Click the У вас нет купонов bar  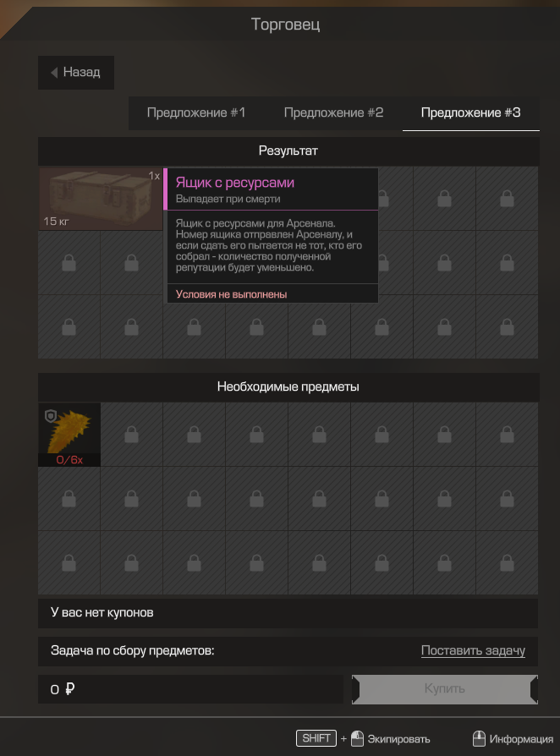288,613
